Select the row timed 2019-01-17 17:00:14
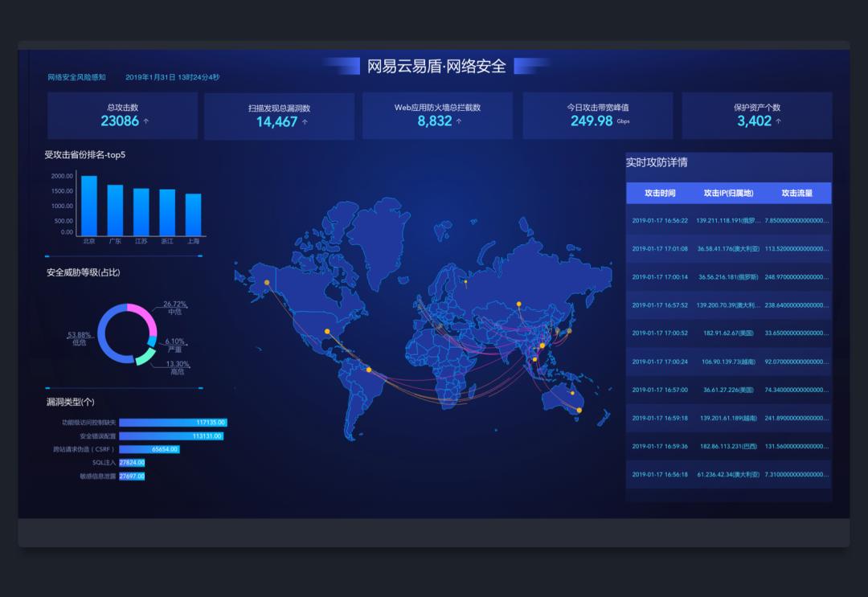This screenshot has height=597, width=868. 728,277
